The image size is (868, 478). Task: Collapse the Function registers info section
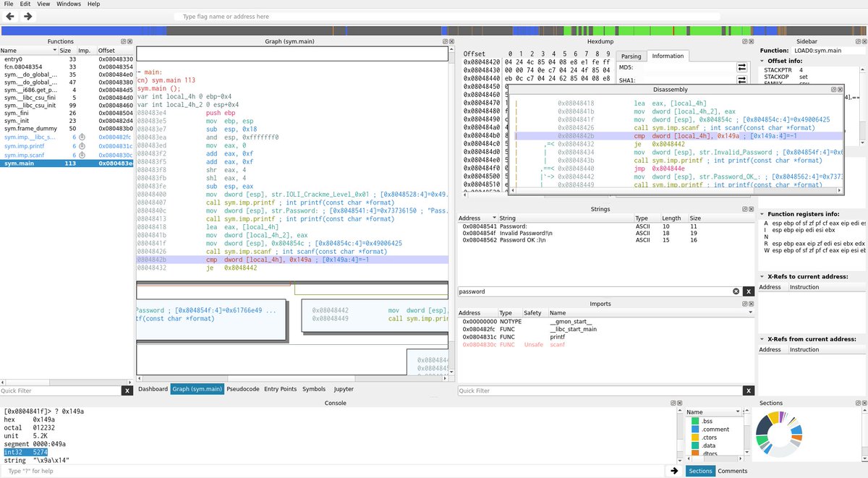tap(762, 214)
